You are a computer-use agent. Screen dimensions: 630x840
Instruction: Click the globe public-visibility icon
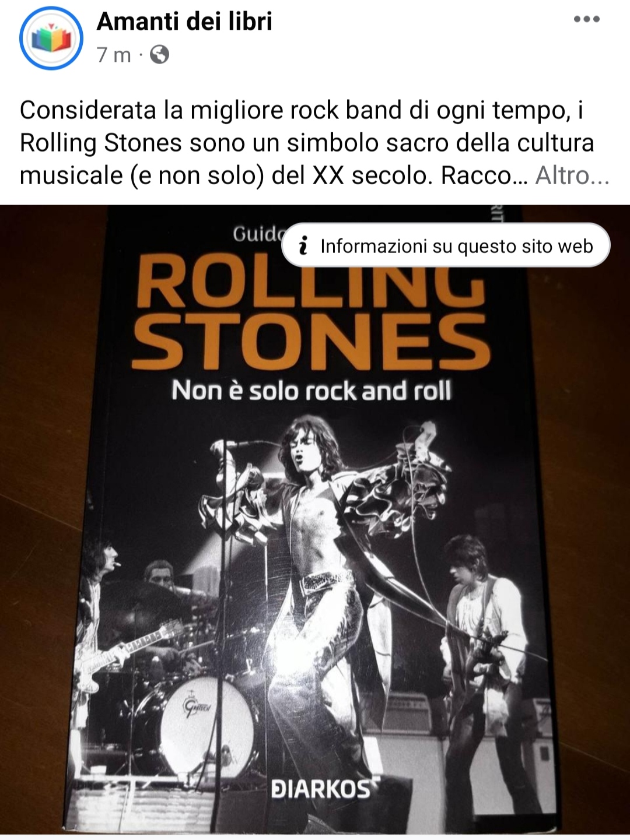(159, 55)
